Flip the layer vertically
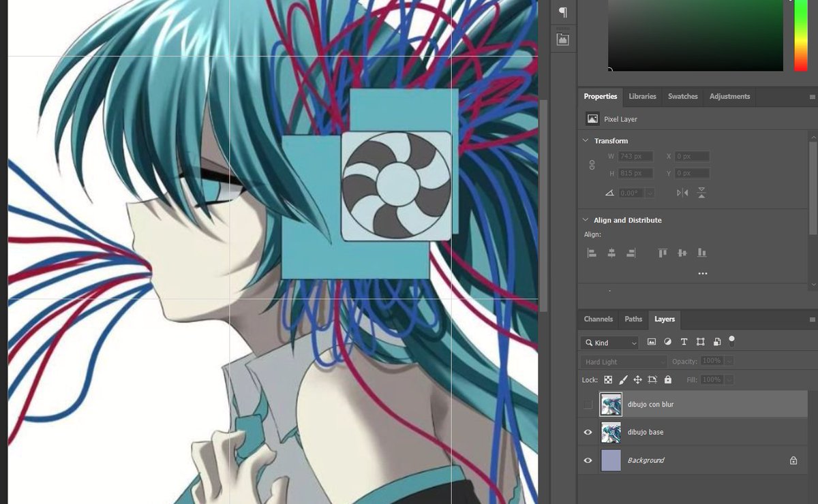The height and width of the screenshot is (504, 818). pos(701,193)
